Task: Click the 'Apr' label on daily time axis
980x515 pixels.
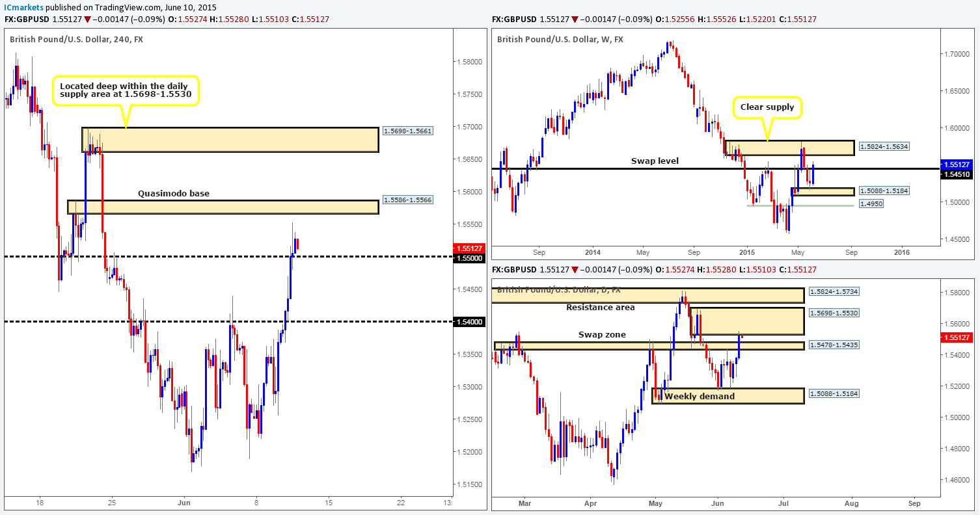Action: click(590, 503)
